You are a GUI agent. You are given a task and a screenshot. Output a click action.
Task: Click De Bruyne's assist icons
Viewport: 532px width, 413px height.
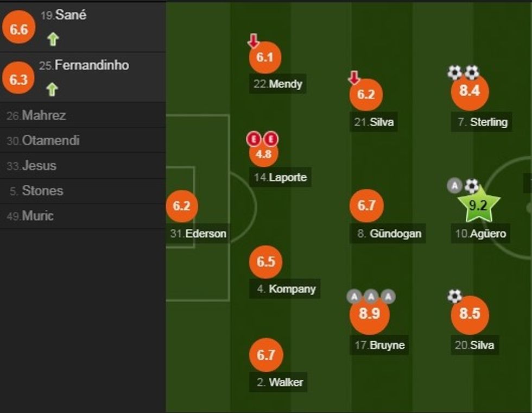click(371, 297)
